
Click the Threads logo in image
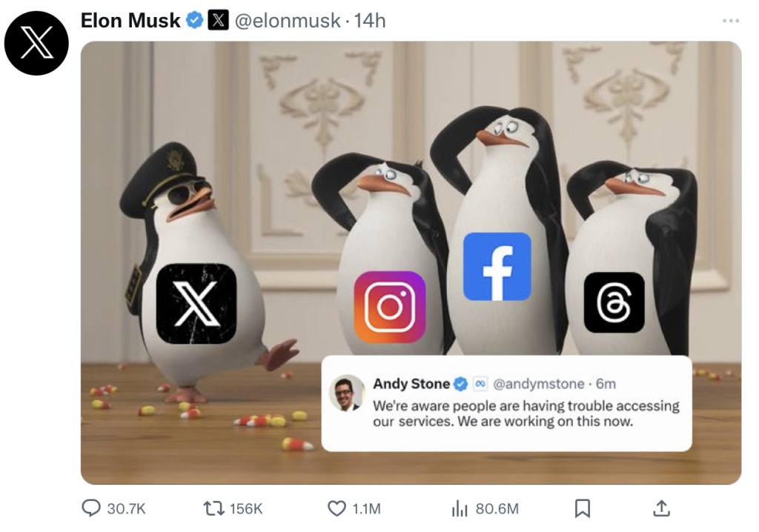pyautogui.click(x=614, y=302)
